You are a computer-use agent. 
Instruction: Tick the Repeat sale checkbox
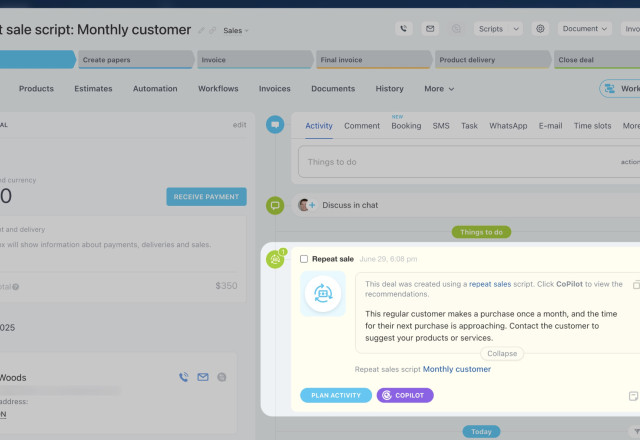304,259
